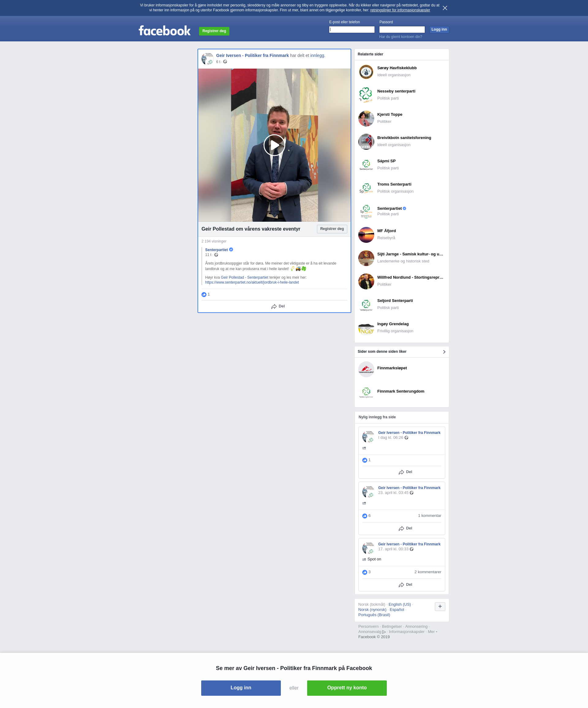Screen dimensions: 588x708
Task: Open Geir Iversen - Politiker fra Finnmark header link
Action: click(252, 56)
